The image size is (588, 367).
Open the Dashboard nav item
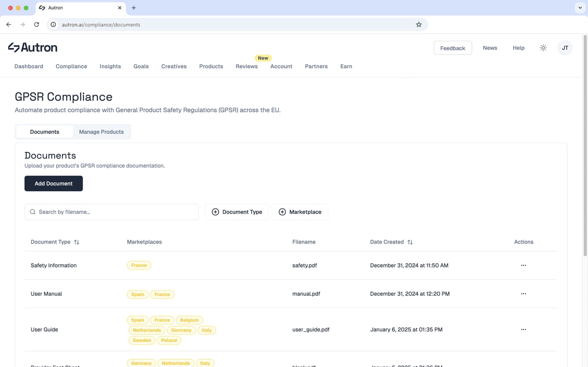pos(29,66)
